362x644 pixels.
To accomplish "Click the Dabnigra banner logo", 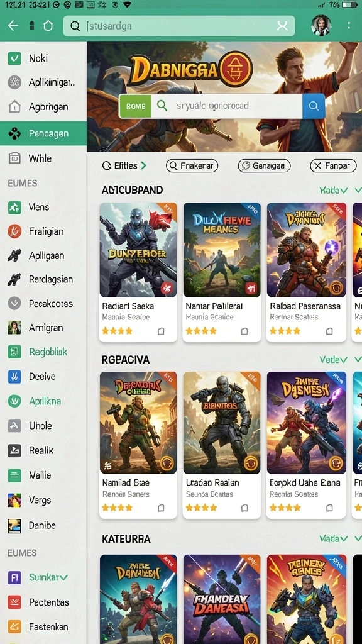I will 190,70.
